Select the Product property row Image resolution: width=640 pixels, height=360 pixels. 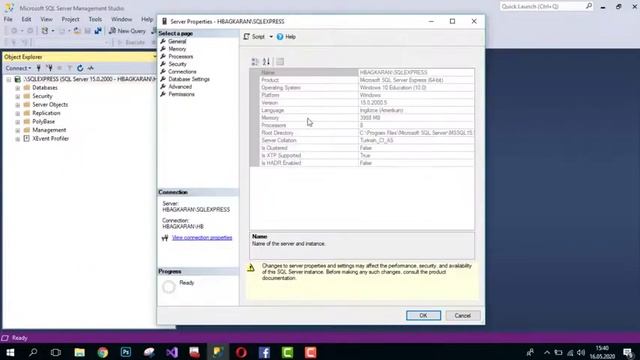pos(367,80)
